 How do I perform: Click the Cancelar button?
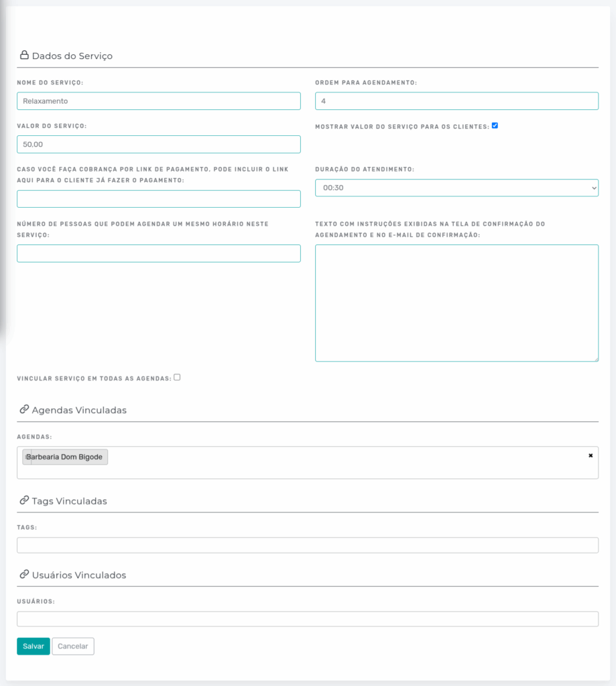click(73, 646)
